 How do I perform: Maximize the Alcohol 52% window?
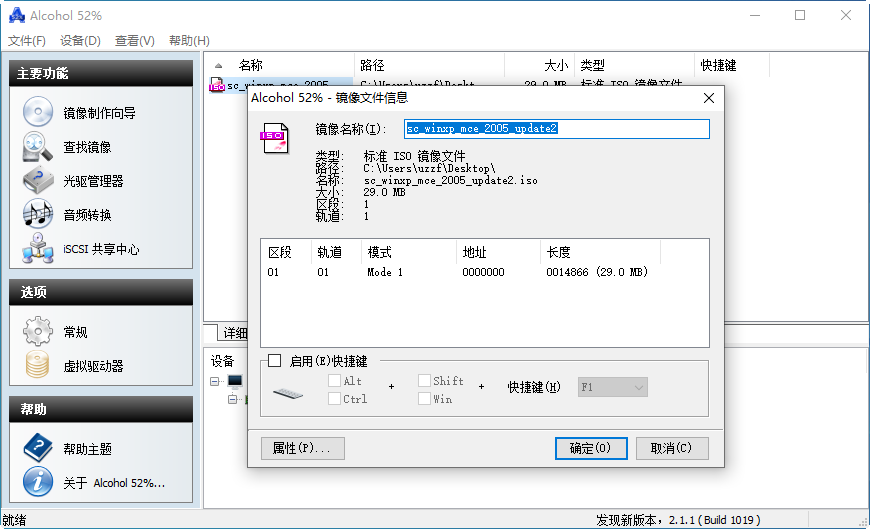tap(800, 15)
